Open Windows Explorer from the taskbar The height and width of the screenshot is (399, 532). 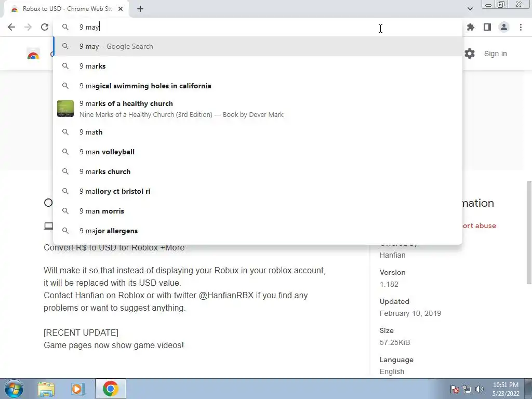click(46, 389)
